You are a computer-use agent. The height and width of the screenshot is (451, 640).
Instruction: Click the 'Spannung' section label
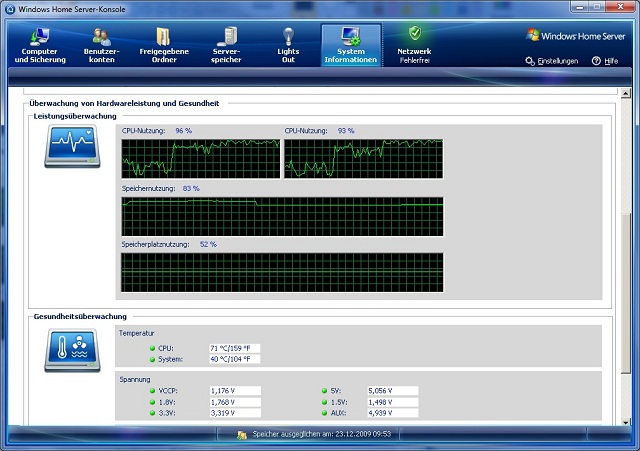135,380
